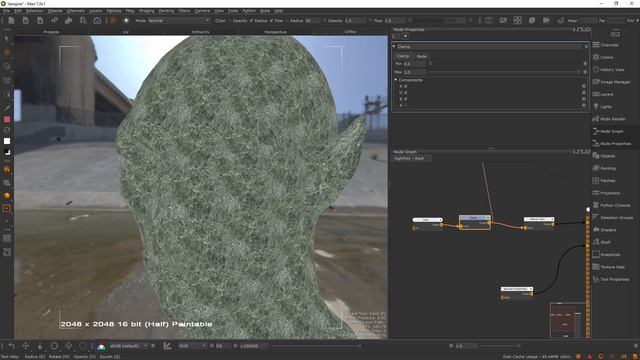Screen dimensions: 640x360
Task: Open the brush Mode dropdown
Action: click(x=179, y=20)
